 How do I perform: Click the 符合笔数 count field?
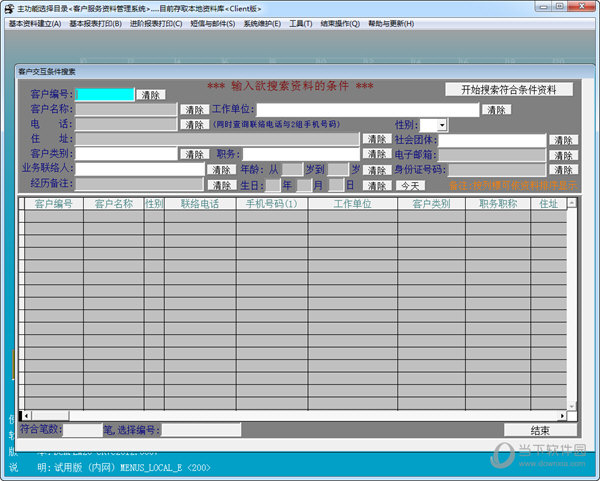point(83,430)
